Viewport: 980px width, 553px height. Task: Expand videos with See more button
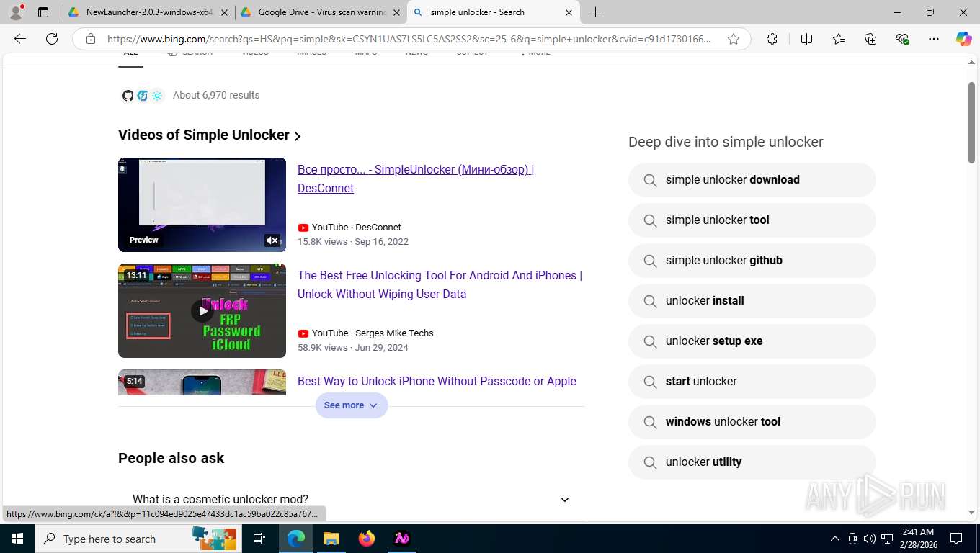coord(352,405)
